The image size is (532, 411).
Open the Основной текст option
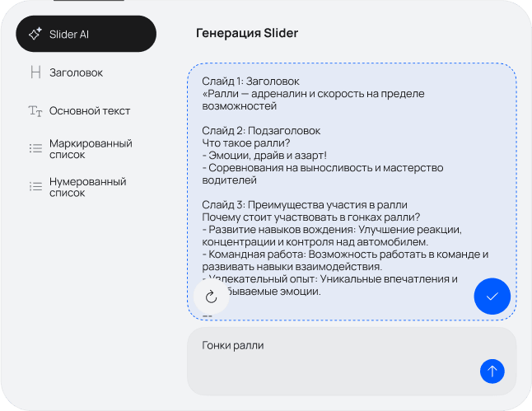click(90, 111)
